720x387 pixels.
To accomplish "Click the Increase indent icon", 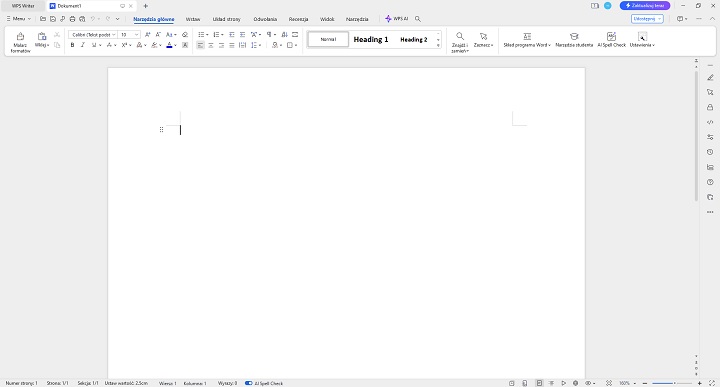I will pyautogui.click(x=242, y=34).
